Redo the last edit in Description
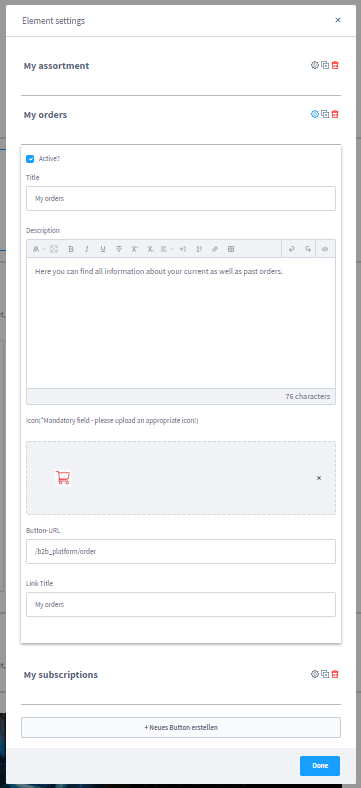The width and height of the screenshot is (361, 788). coord(308,249)
